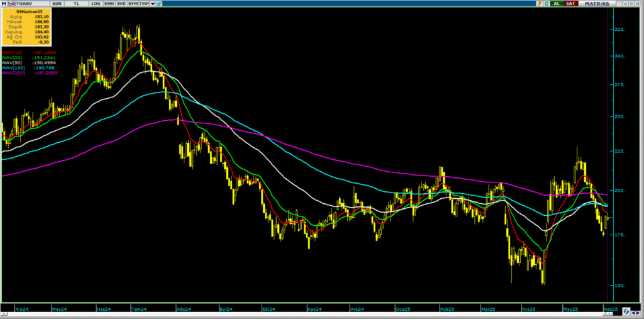Screen dimensions: 644x319
Task: Click the TMP template button
Action: click(144, 4)
